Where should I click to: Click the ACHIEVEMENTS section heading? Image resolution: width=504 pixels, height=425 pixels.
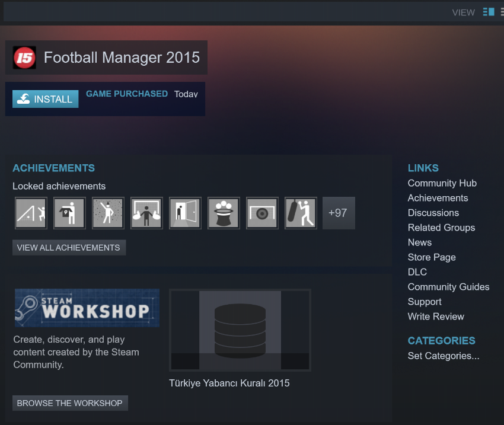pyautogui.click(x=54, y=168)
